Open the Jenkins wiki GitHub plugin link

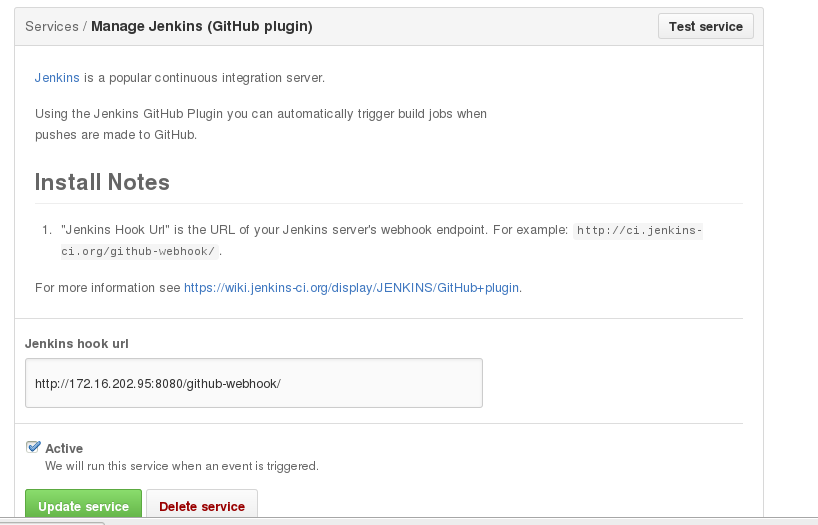click(351, 288)
